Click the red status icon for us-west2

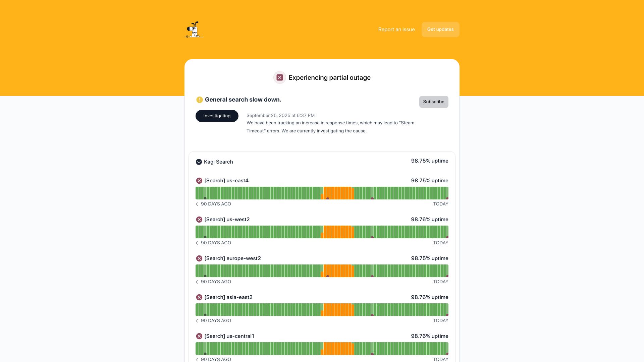coord(199,220)
